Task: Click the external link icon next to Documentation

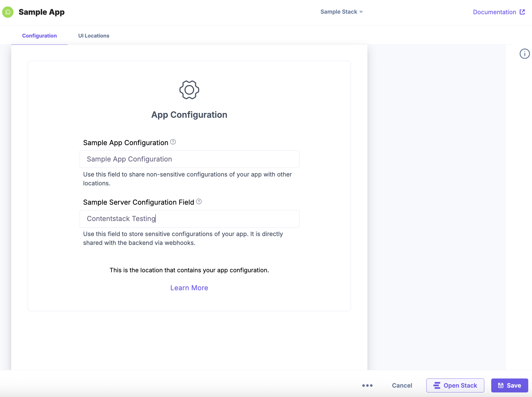Action: click(x=522, y=12)
